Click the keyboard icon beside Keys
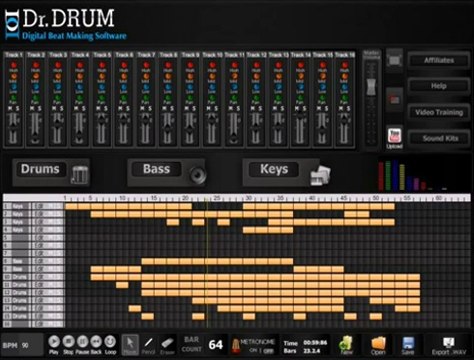The height and width of the screenshot is (360, 474). 320,175
